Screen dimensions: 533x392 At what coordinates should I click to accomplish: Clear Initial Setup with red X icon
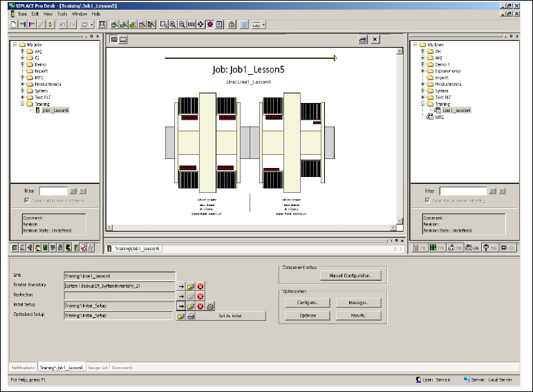(200, 306)
